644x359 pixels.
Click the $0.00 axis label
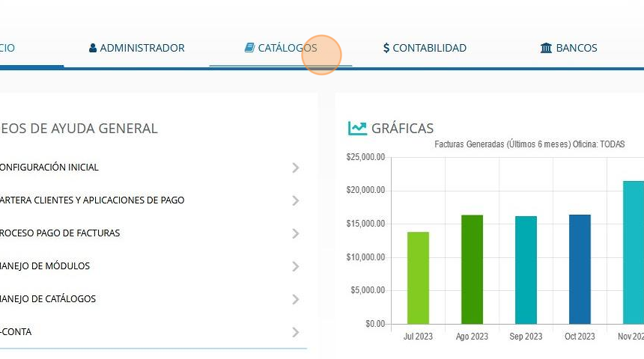pos(375,324)
